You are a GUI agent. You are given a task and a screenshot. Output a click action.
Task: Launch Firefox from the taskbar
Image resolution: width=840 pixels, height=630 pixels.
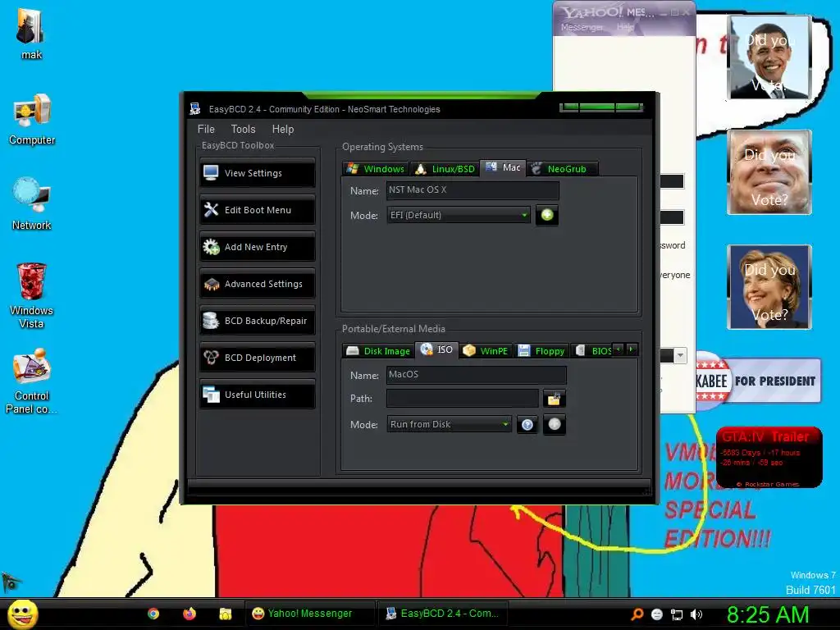[x=189, y=614]
